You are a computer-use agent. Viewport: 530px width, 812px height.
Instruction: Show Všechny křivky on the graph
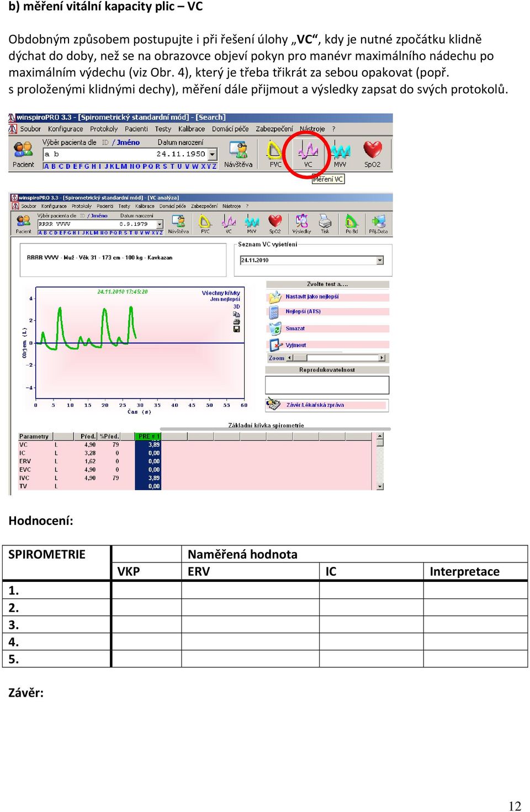[x=221, y=293]
